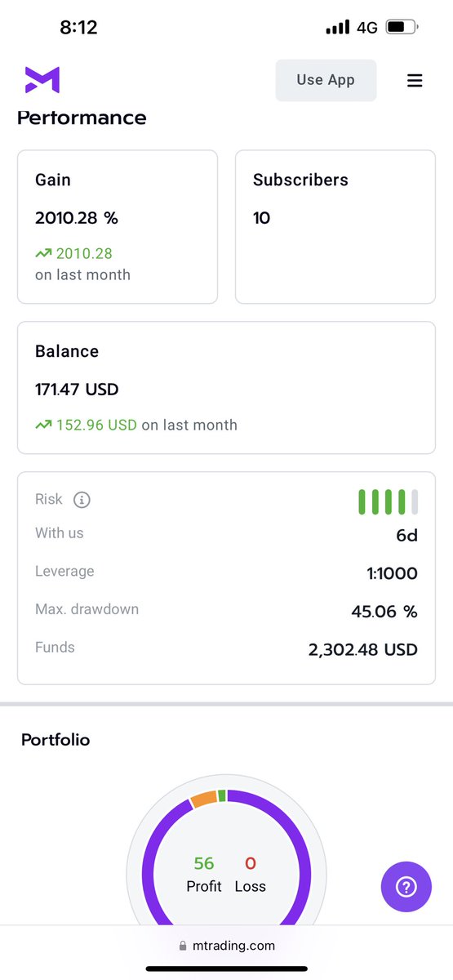The width and height of the screenshot is (453, 980).
Task: Click the Use App button
Action: pos(326,80)
